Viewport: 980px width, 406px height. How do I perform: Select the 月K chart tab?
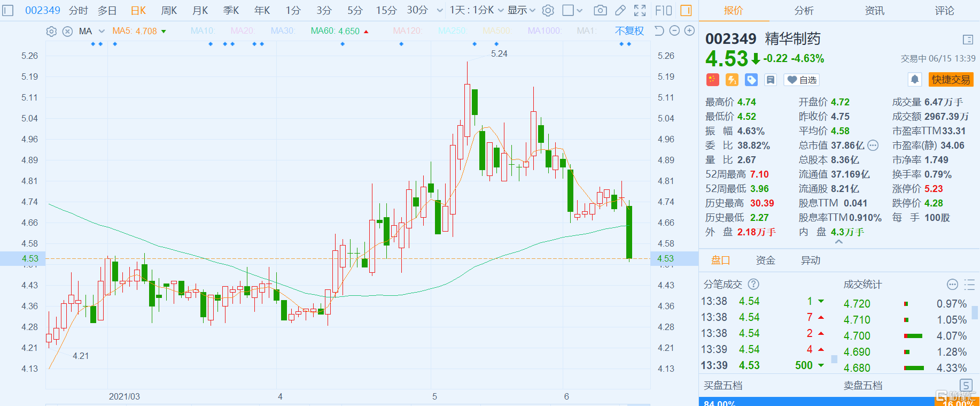tap(200, 10)
